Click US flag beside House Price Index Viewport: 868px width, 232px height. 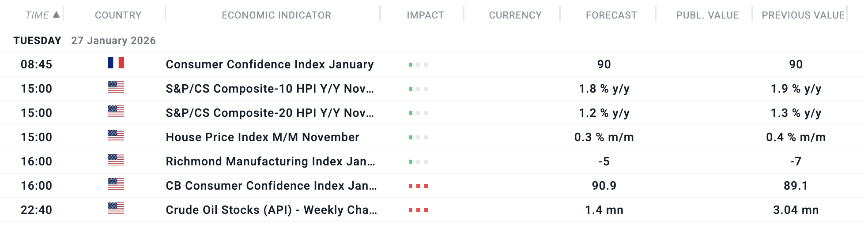[x=116, y=136]
